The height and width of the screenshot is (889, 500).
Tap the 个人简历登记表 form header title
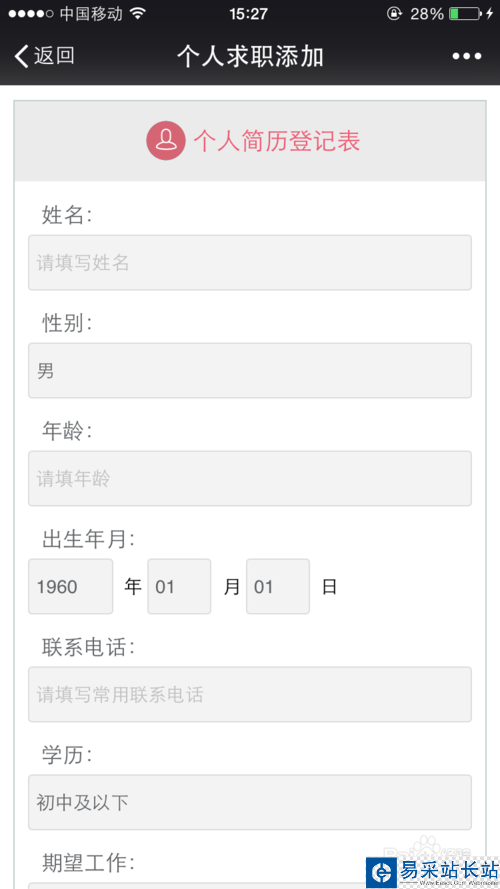pyautogui.click(x=277, y=141)
